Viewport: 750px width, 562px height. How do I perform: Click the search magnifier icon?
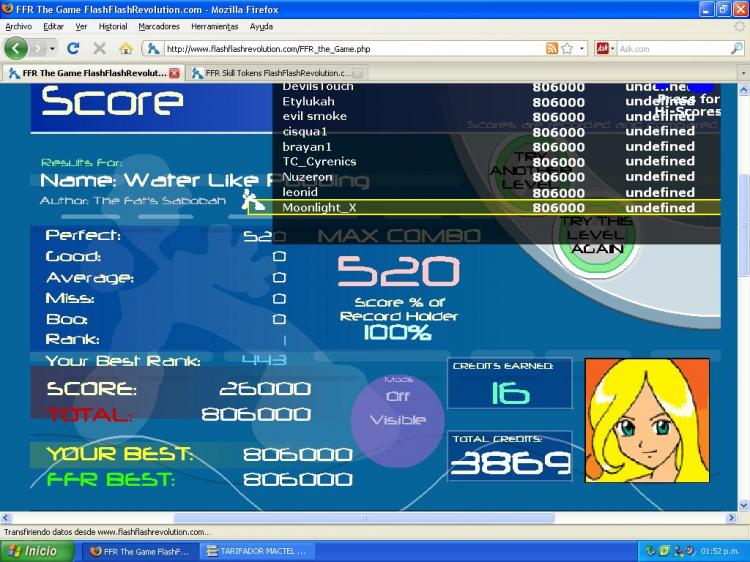(x=737, y=48)
